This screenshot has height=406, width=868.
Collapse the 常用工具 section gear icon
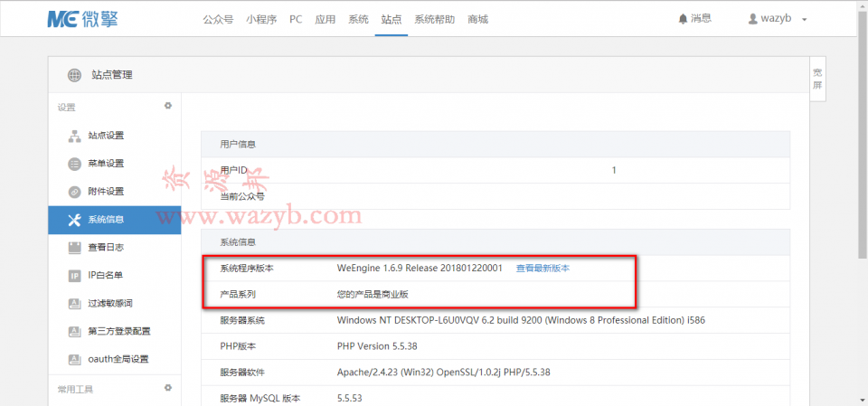pos(168,388)
